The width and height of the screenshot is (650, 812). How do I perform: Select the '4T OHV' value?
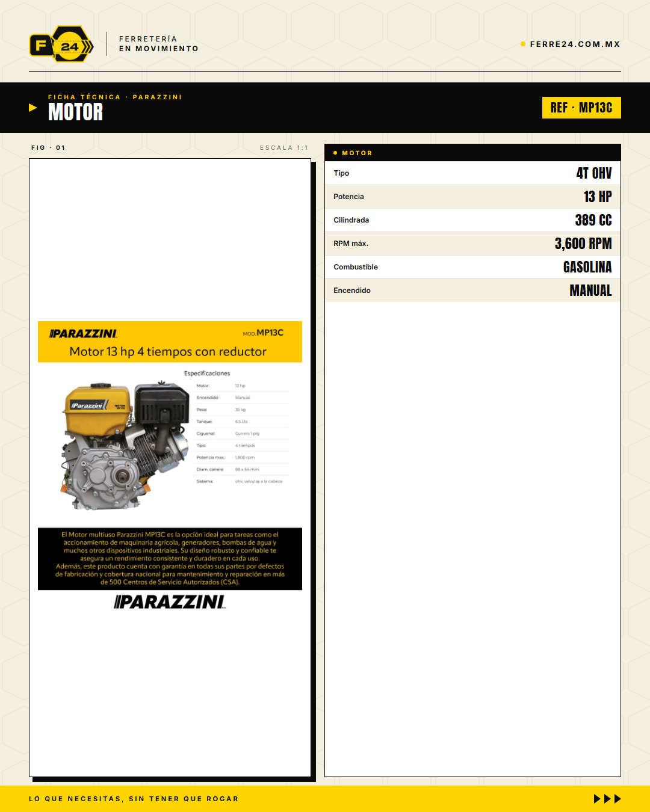[594, 173]
